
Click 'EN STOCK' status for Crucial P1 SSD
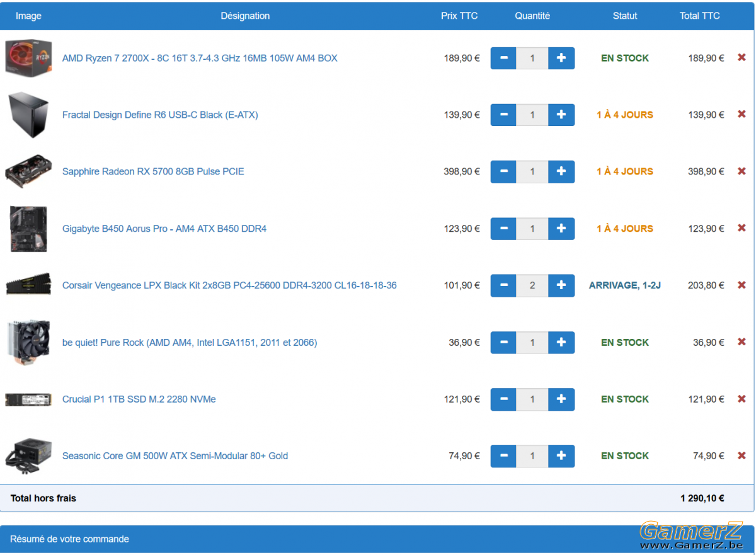coord(625,399)
